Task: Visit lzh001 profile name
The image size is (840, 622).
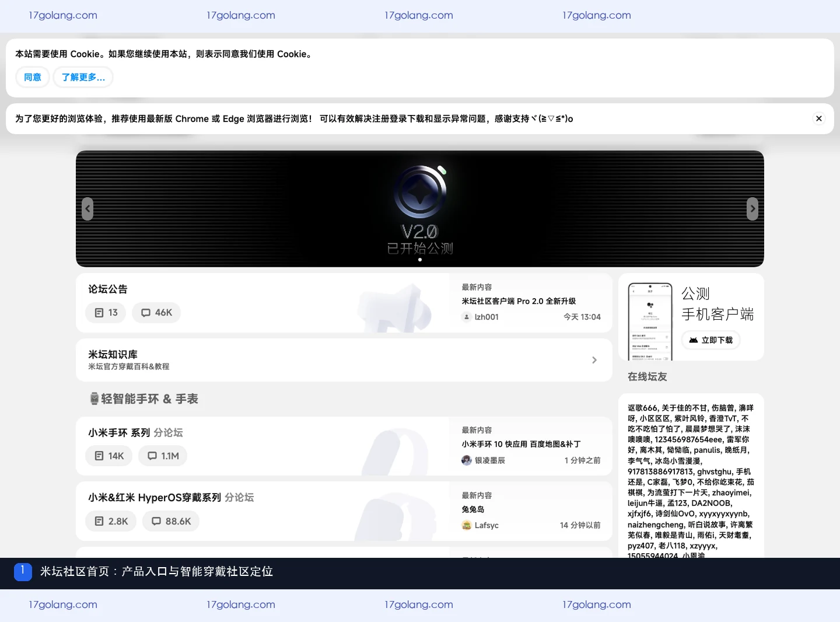Action: (x=487, y=317)
